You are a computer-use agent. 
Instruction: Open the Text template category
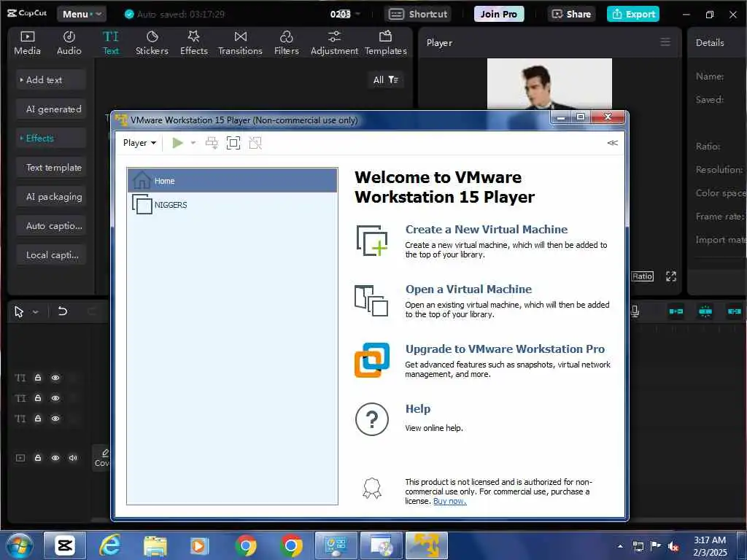point(50,167)
